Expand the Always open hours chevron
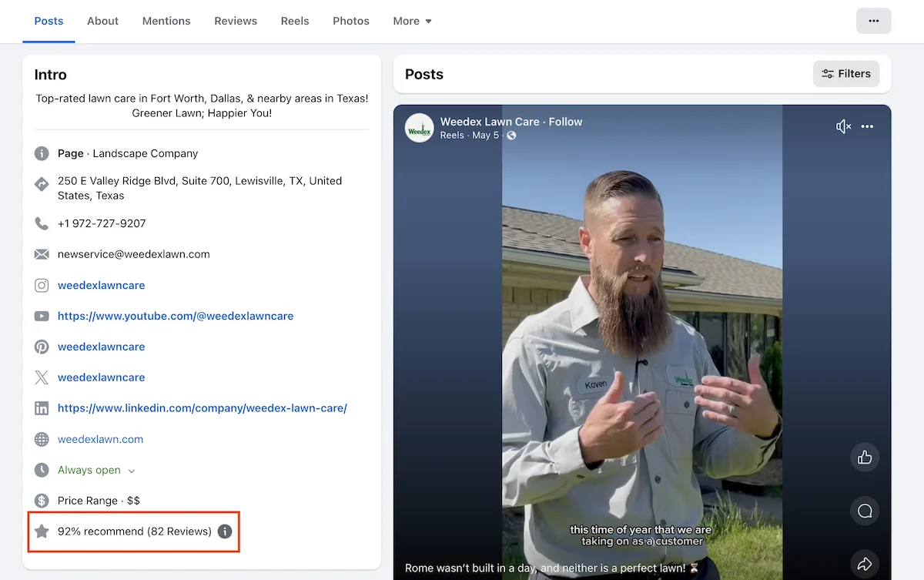The width and height of the screenshot is (924, 580). (x=131, y=471)
